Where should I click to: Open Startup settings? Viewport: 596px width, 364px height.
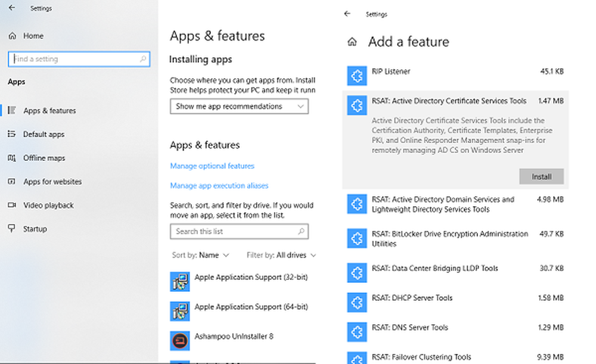coord(35,229)
